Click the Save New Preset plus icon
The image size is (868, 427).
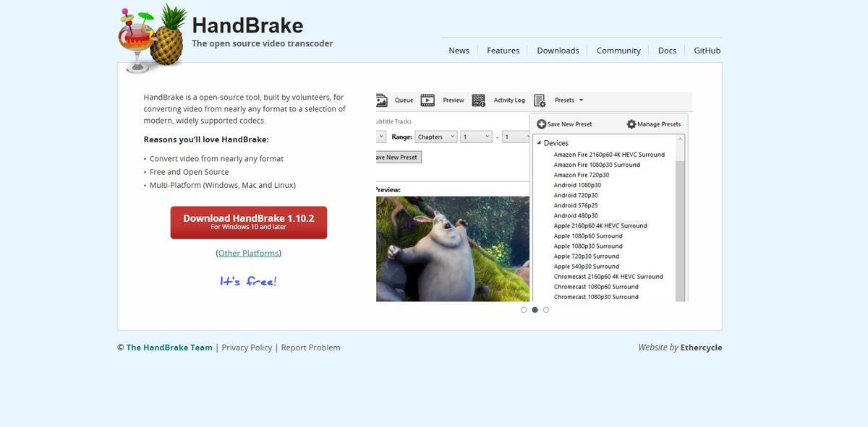point(541,124)
